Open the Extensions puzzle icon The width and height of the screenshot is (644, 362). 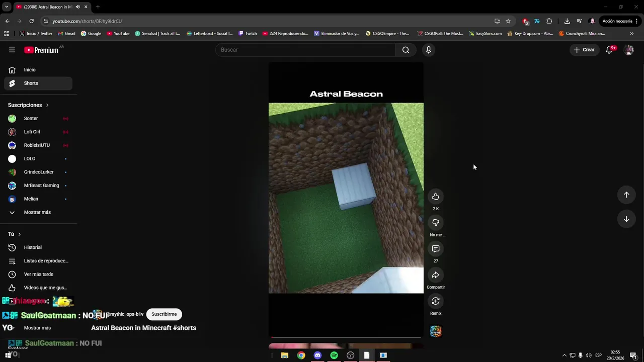pos(549,21)
